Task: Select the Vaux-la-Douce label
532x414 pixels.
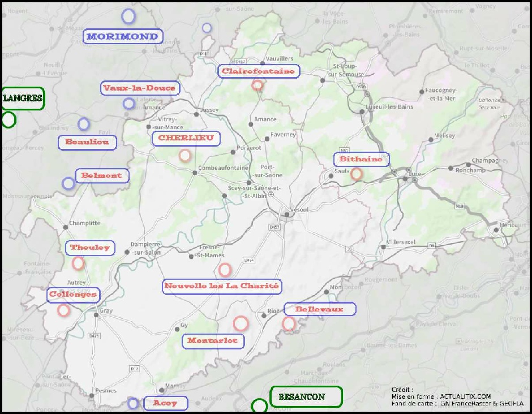Action: [x=140, y=88]
